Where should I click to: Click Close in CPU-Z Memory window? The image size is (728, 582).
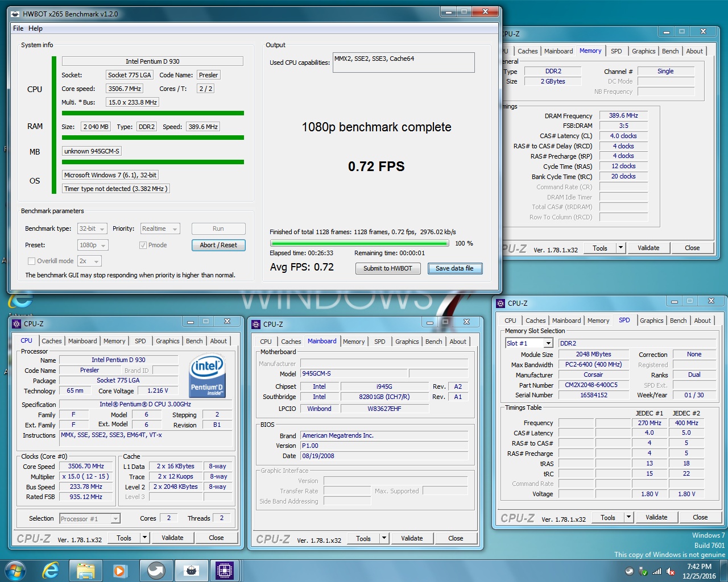[x=692, y=248]
